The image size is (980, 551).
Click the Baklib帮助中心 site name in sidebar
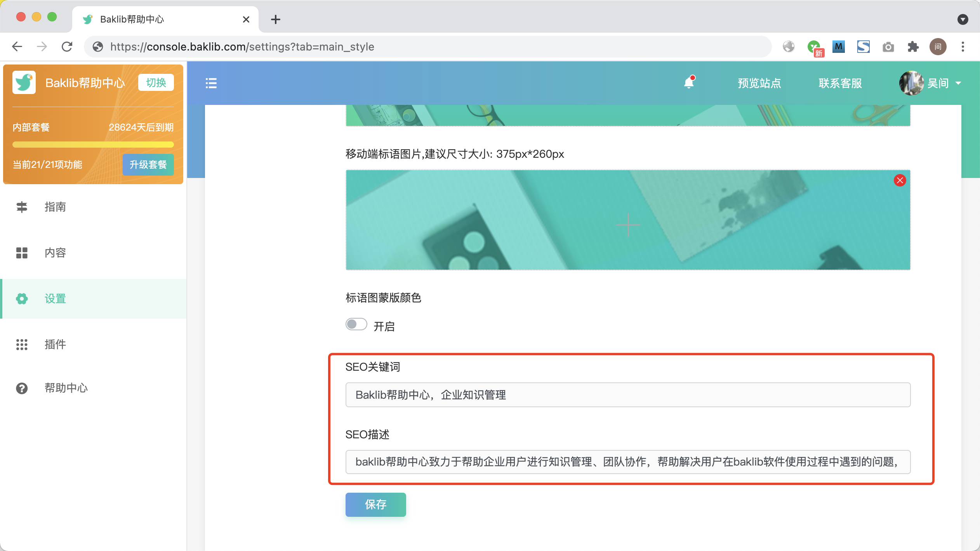[x=85, y=83]
